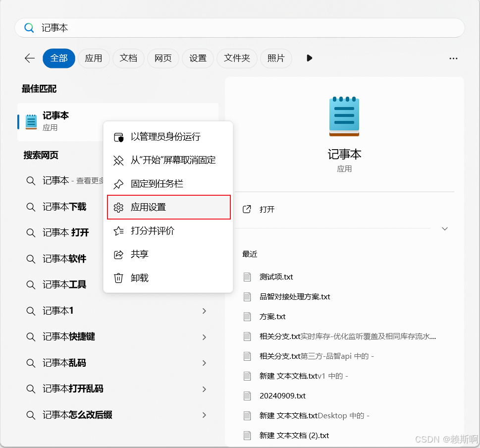Click document icon next to 方案.txt
Screen dimensions: 480x448
click(247, 317)
